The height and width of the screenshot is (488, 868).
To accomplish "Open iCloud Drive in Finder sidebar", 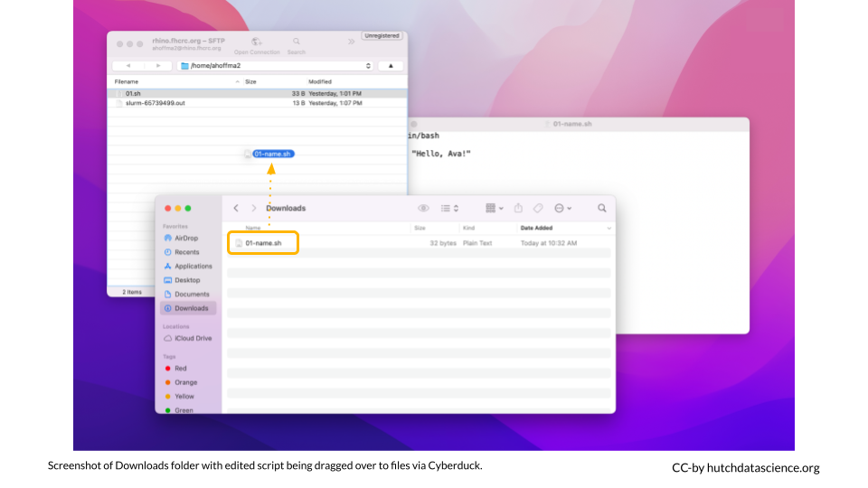I will (x=193, y=338).
